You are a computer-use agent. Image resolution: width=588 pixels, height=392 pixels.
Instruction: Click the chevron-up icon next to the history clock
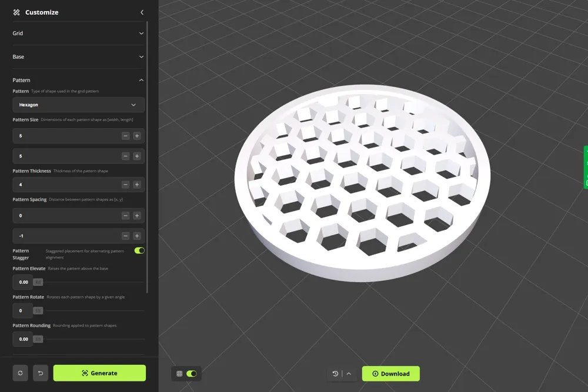click(x=349, y=373)
